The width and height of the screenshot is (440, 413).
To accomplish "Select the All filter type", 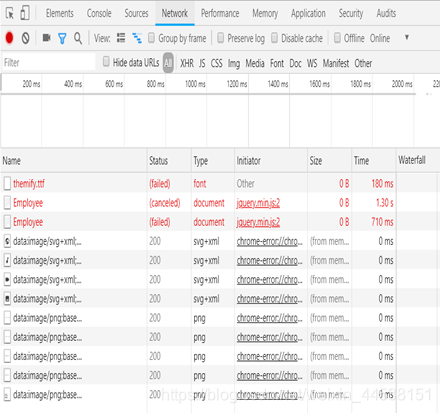I will [168, 63].
